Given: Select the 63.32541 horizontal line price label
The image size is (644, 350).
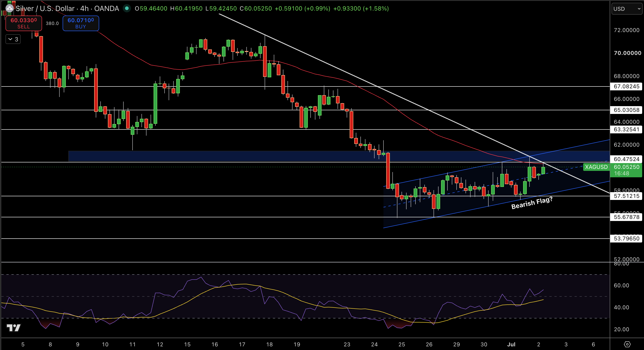Looking at the screenshot, I should 626,129.
